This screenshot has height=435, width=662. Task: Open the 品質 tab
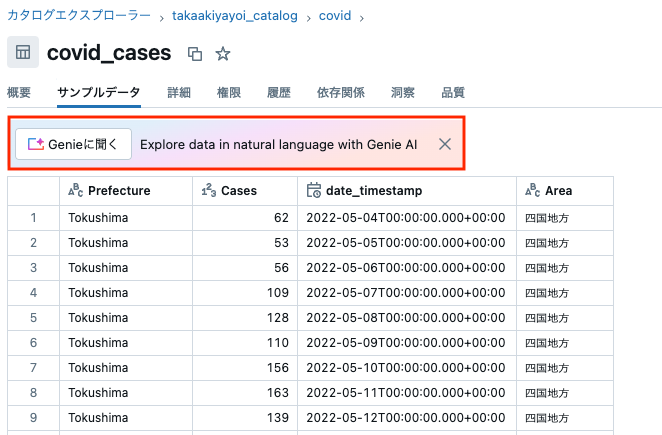(453, 92)
